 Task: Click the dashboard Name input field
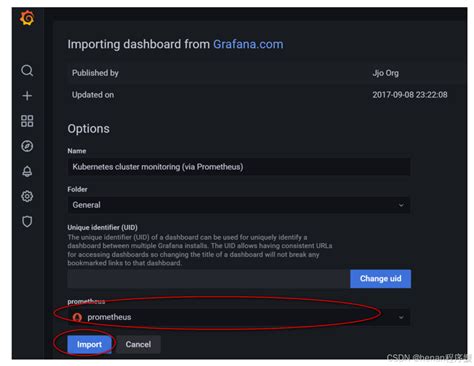(239, 167)
